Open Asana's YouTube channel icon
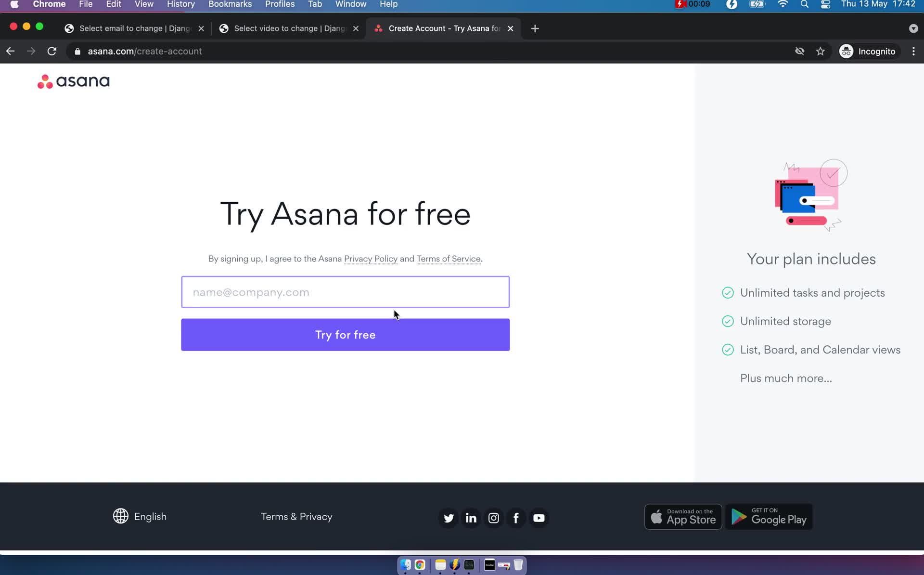924x575 pixels. click(539, 518)
